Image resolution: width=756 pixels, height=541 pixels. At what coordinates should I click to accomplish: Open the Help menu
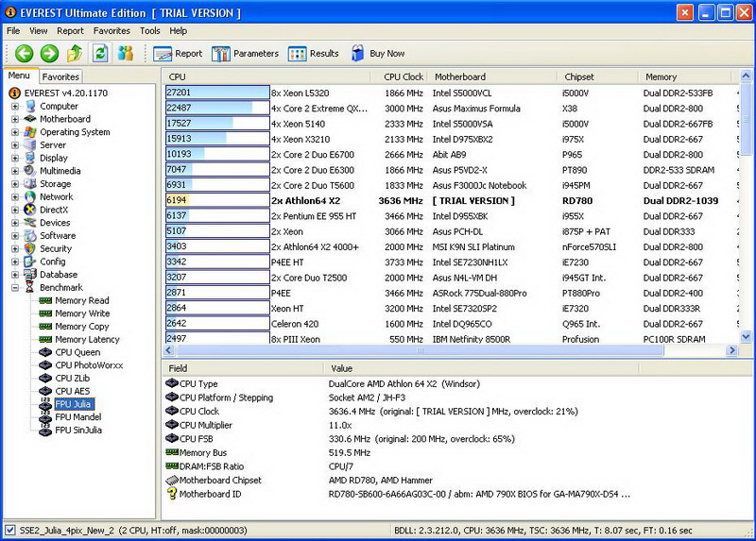178,31
